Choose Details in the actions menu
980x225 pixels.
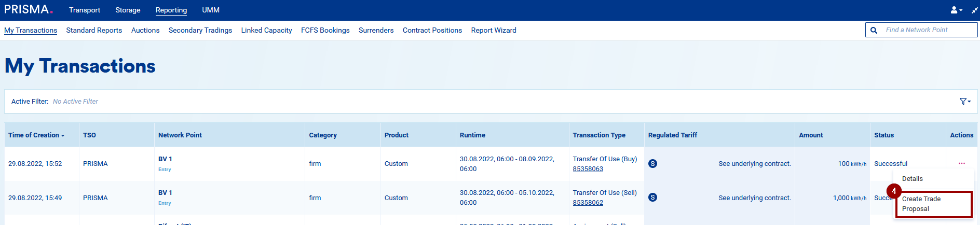[x=912, y=179]
